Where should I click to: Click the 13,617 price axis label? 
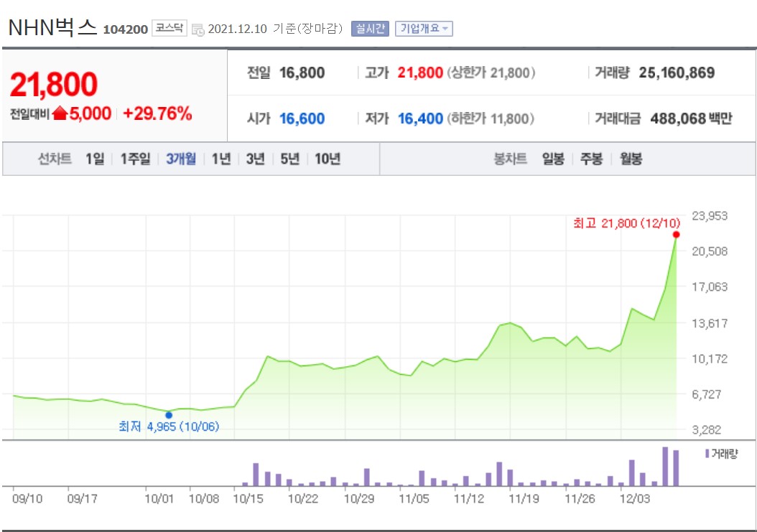coord(710,323)
